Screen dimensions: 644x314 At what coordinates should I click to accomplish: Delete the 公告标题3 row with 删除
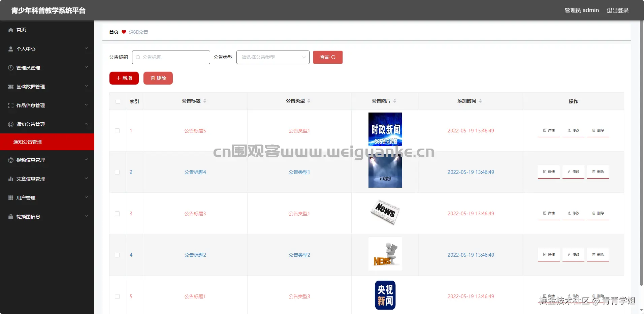[598, 213]
